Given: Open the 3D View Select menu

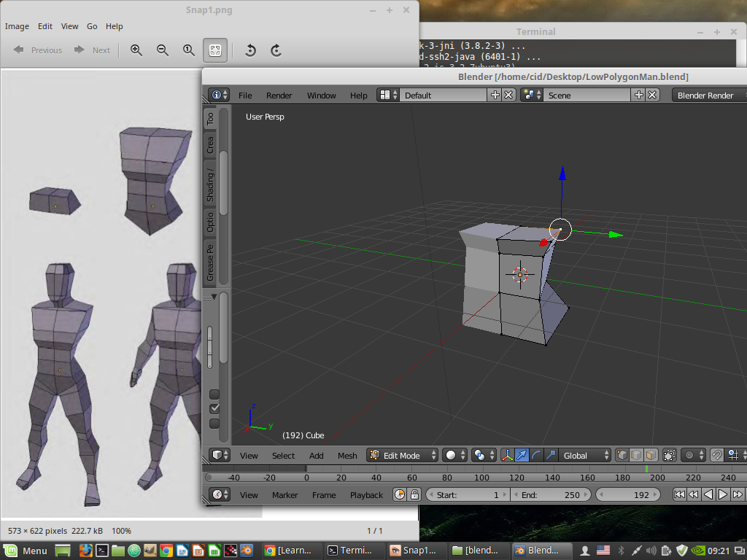Looking at the screenshot, I should click(283, 456).
